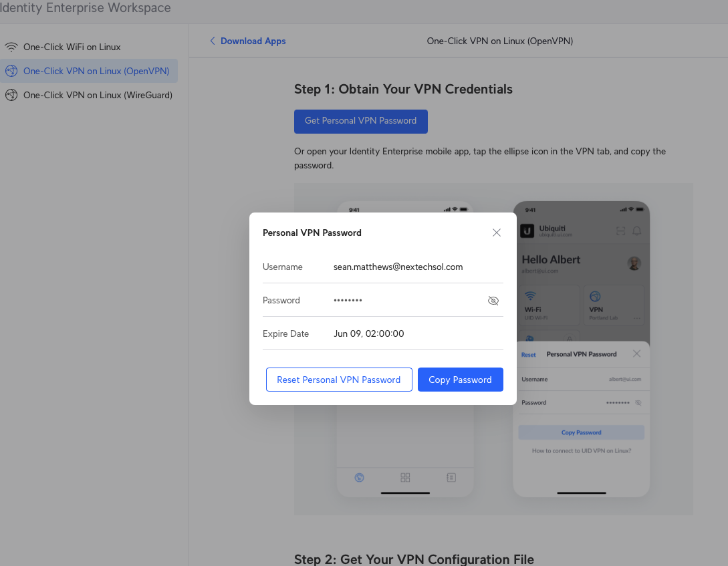
Task: Click the globe icon beside One-Click VPN (WireGuard)
Action: (11, 95)
